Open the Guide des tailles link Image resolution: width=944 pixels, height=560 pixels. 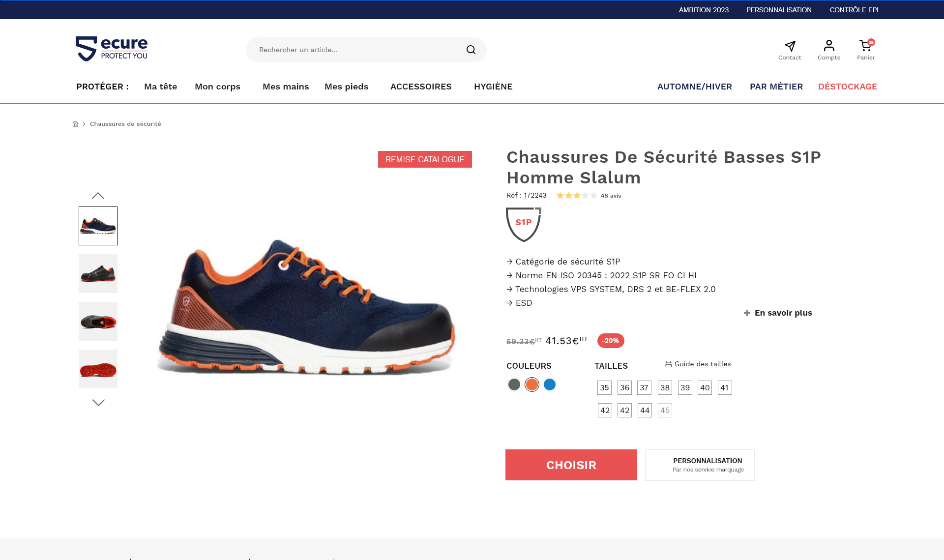click(702, 364)
